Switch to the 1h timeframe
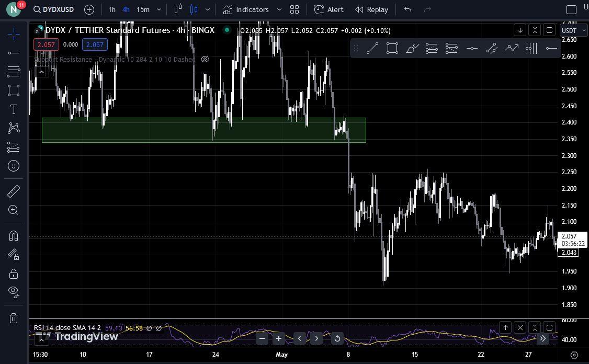 point(112,9)
